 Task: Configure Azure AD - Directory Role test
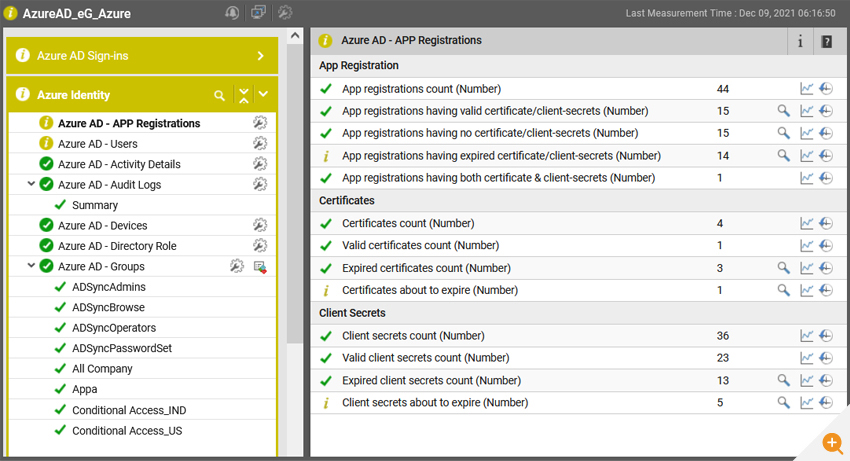pos(260,246)
